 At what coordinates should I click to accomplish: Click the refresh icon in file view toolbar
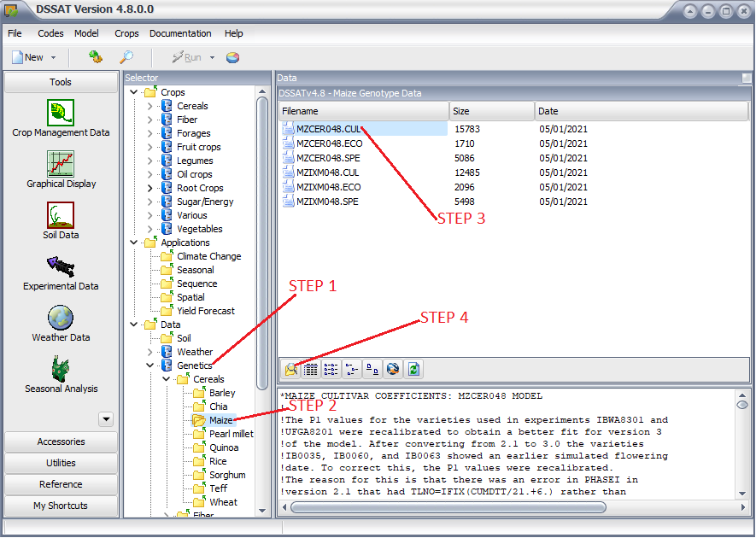click(413, 369)
